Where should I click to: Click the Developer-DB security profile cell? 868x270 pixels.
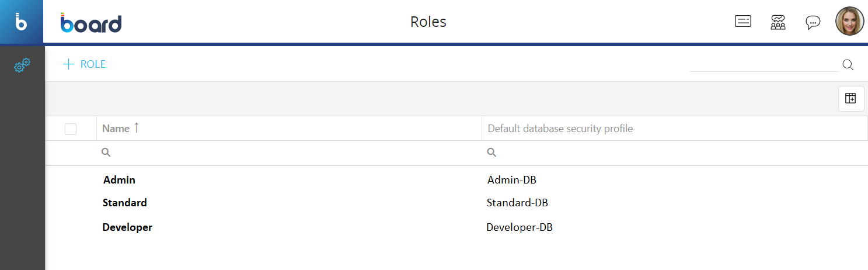click(x=519, y=227)
